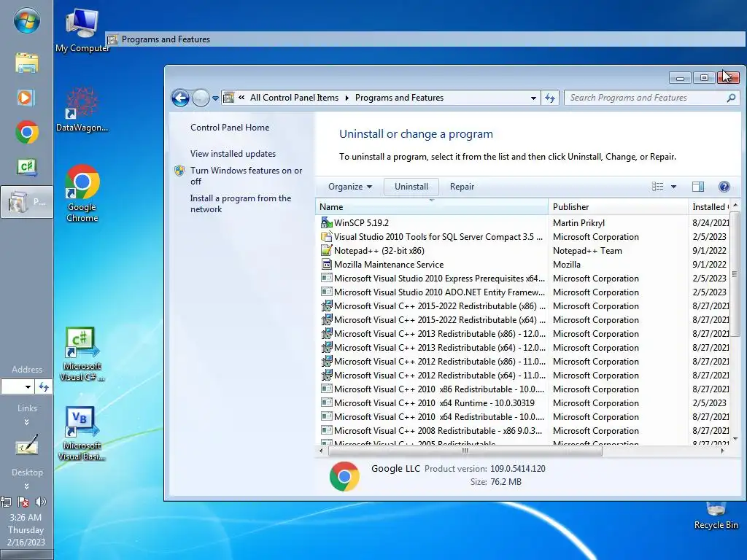Click the vertical scrollbar down arrow
Screen dimensions: 747x560
735,438
